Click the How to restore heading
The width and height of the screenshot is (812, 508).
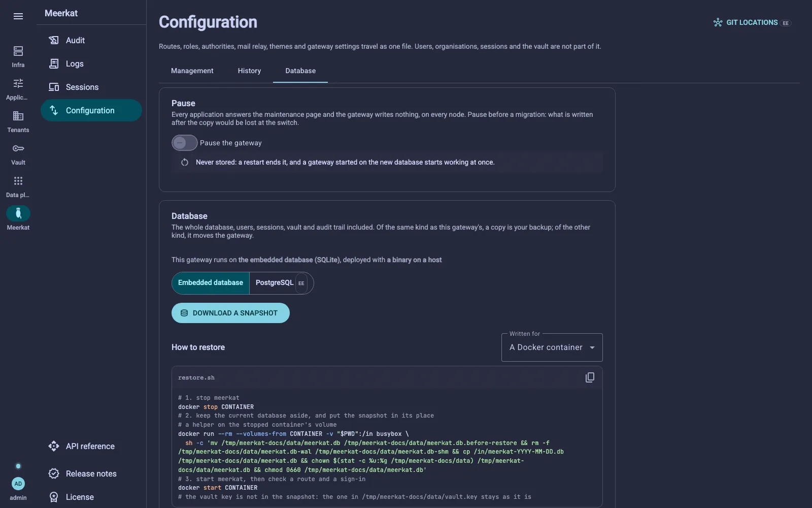pyautogui.click(x=198, y=347)
